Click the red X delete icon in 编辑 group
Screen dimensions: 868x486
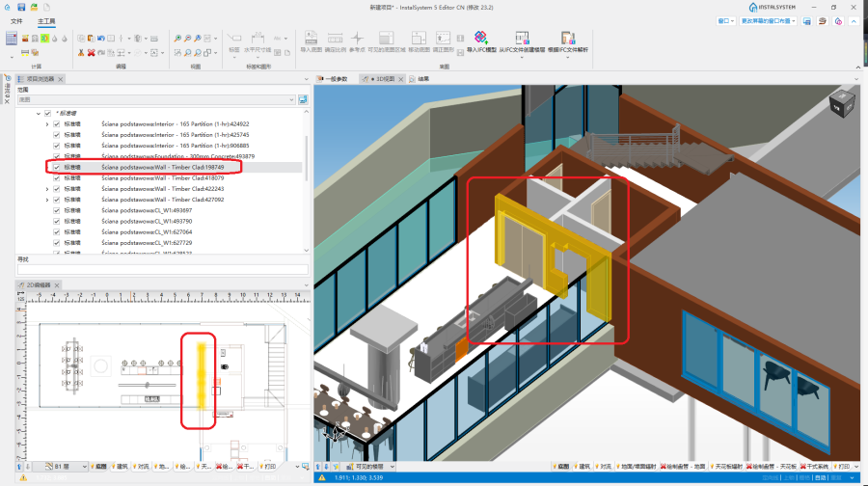[x=92, y=53]
